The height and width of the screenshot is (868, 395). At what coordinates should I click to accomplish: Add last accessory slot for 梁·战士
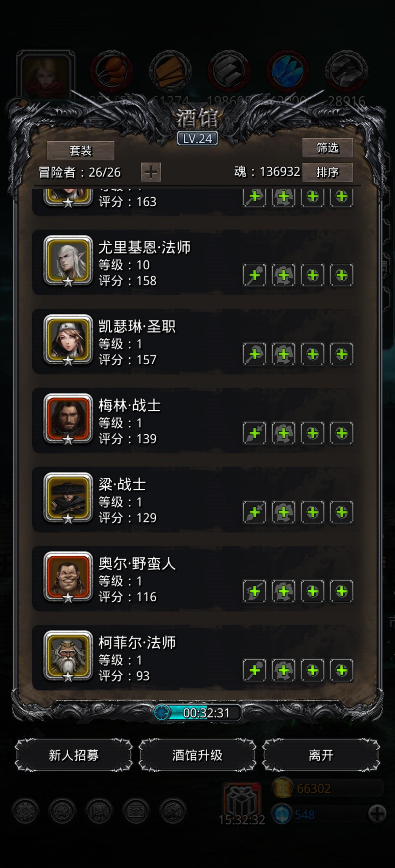tap(341, 512)
